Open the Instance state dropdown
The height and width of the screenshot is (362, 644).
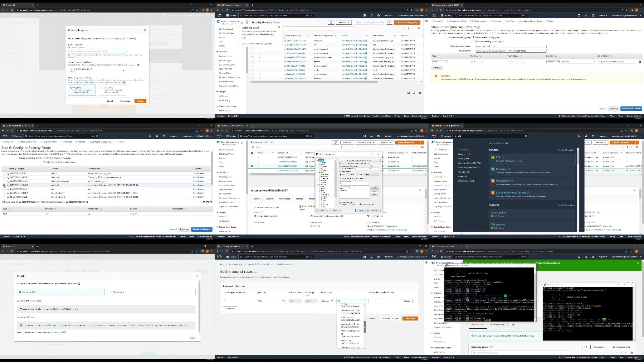pos(366,143)
